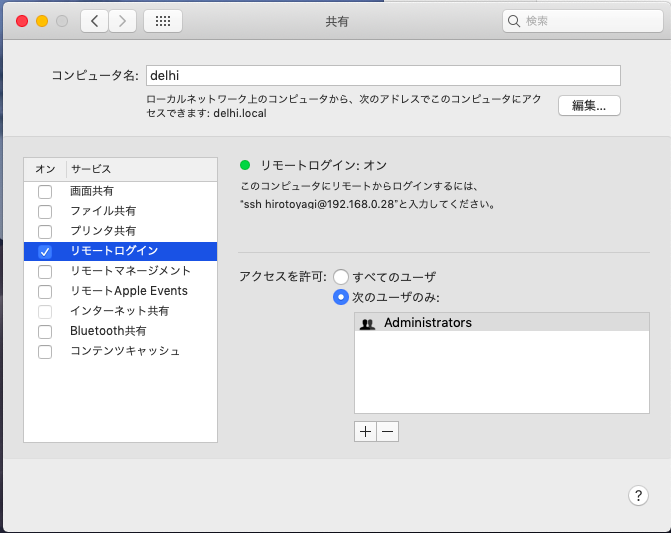Click the magnifying glass search icon
Image resolution: width=671 pixels, height=533 pixels.
[x=514, y=21]
